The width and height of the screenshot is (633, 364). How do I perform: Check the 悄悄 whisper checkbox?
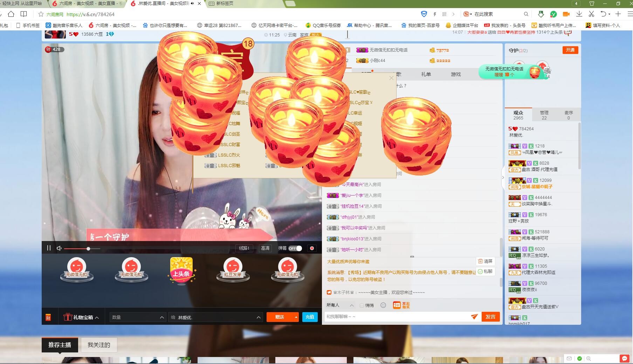coord(362,305)
